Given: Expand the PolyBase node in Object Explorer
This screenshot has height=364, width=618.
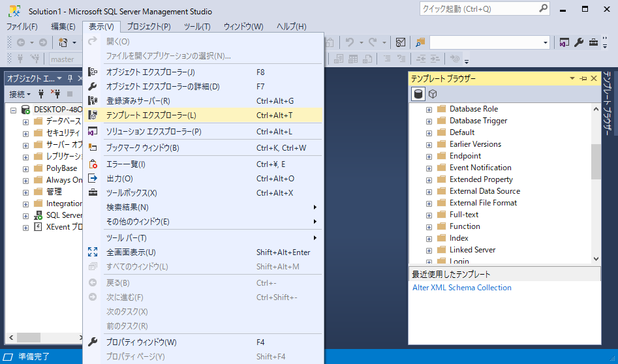Looking at the screenshot, I should [x=25, y=169].
